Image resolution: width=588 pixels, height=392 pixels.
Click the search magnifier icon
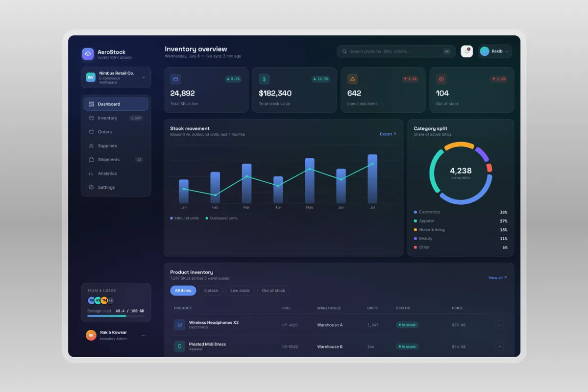click(x=344, y=51)
